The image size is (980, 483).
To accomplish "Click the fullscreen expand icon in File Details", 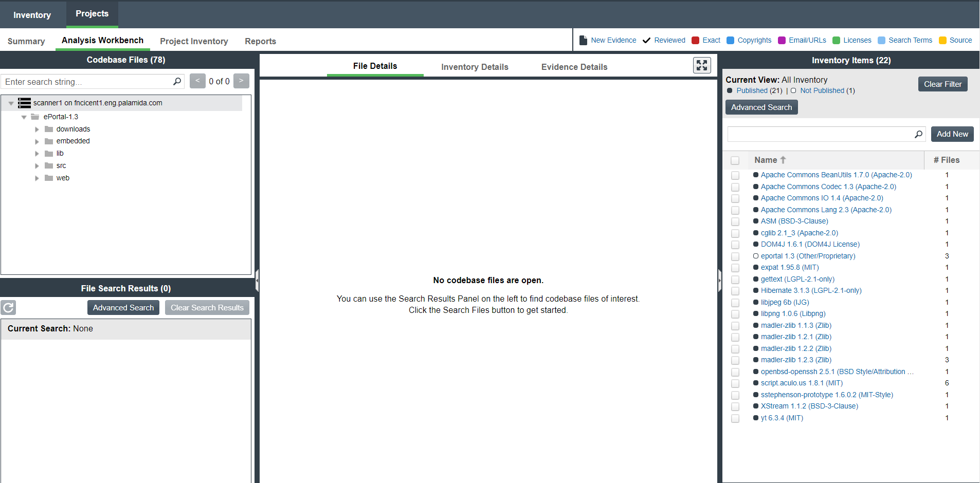I will [x=702, y=65].
